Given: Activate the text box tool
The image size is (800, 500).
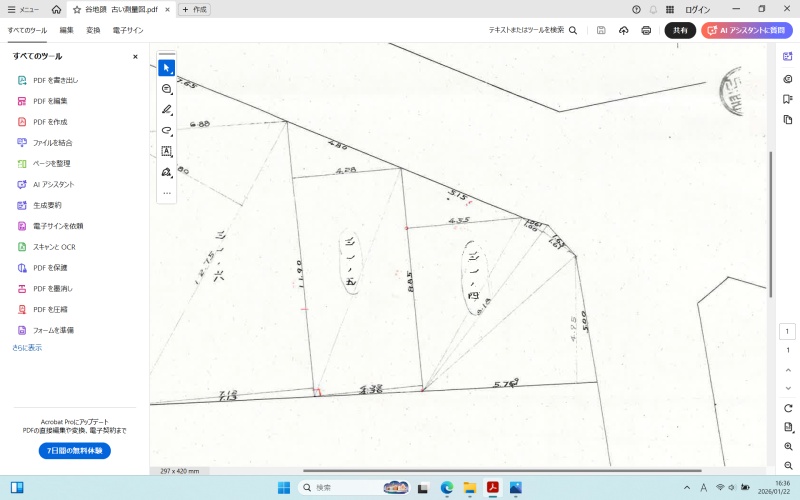Looking at the screenshot, I should 167,152.
